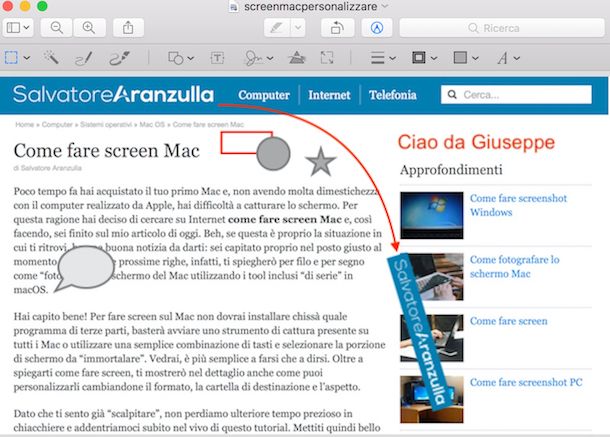The image size is (610, 437).
Task: Open 'Come fare screenshot Windows' link
Action: tap(518, 205)
